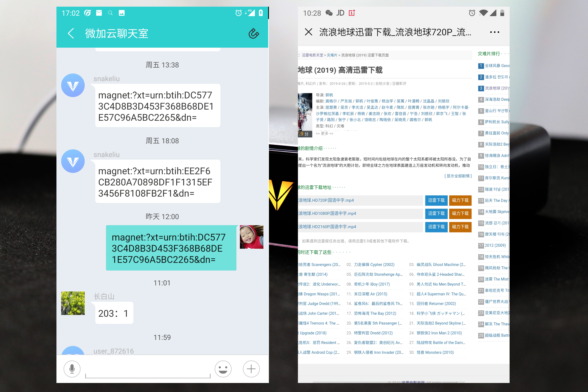Screen dimensions: 588x392
Task: Open 回归者 Returner (2002) link
Action: 436,304
